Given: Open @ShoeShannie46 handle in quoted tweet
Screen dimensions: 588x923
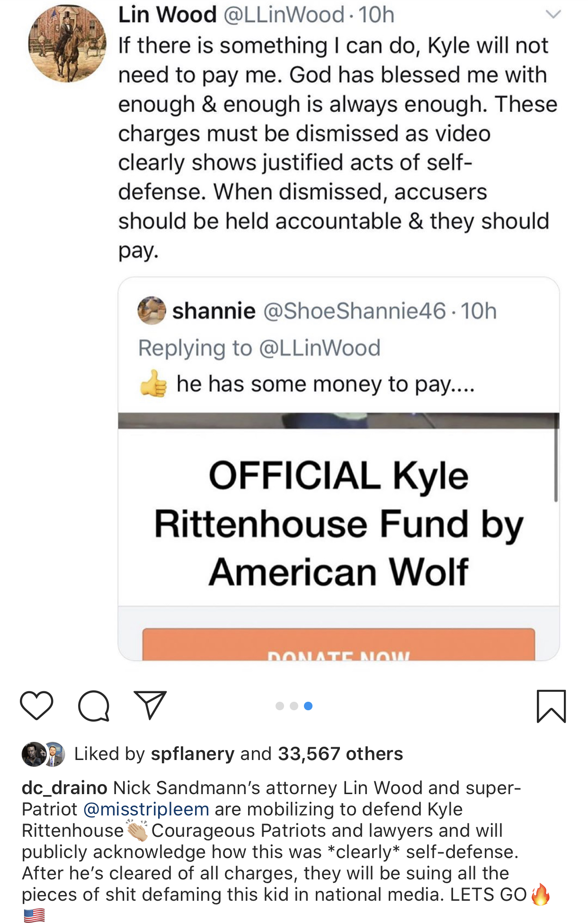Looking at the screenshot, I should (x=354, y=311).
